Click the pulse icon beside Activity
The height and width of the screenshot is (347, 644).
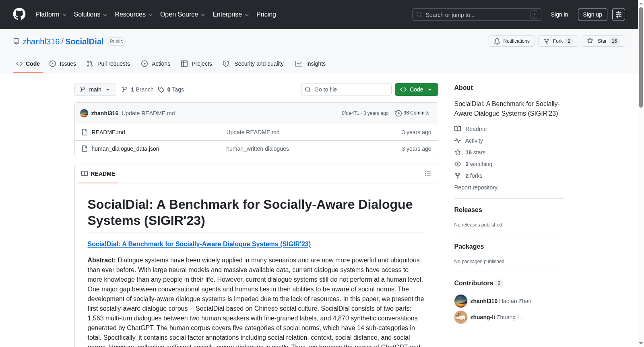(x=458, y=141)
